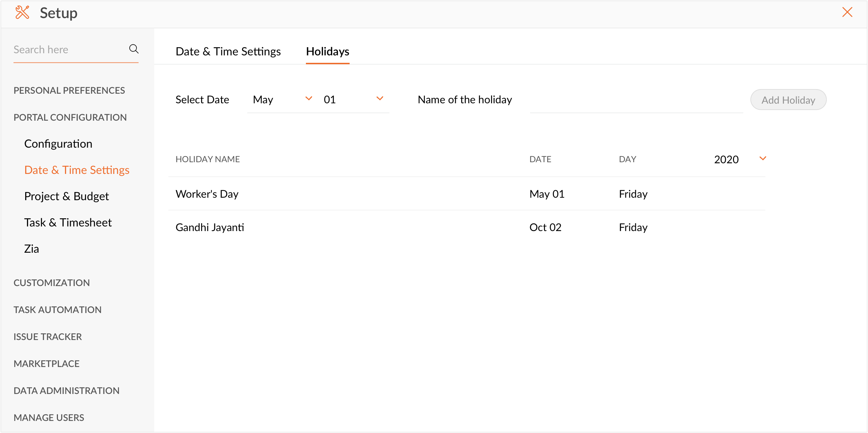Expand the Customization section
This screenshot has height=433, width=868.
[52, 283]
